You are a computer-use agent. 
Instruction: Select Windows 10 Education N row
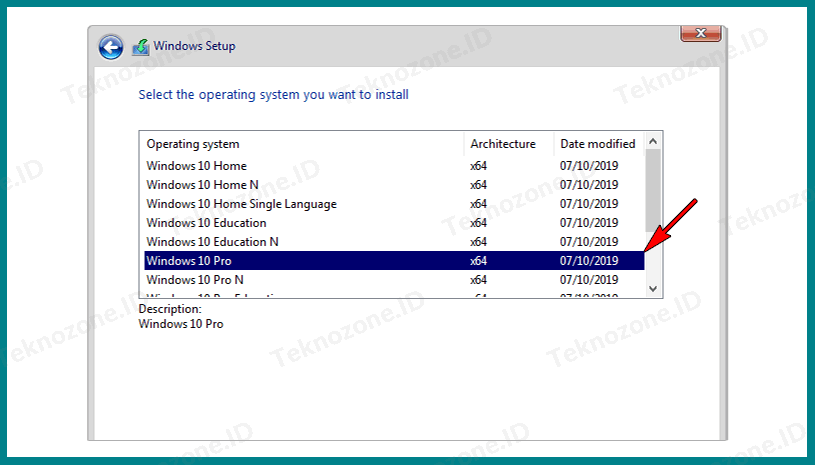coord(394,242)
